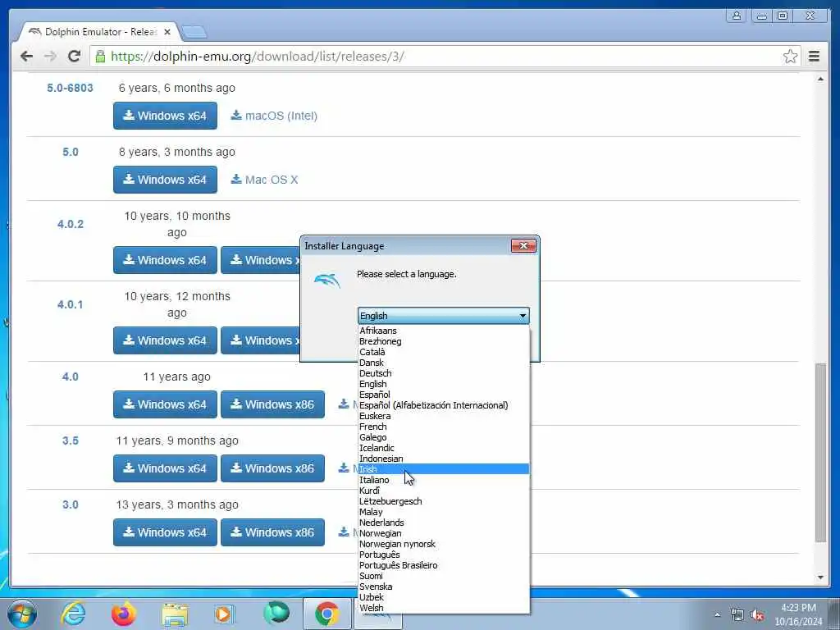Image resolution: width=840 pixels, height=630 pixels.
Task: Click the vertical scrollbar thumb
Action: 820,453
